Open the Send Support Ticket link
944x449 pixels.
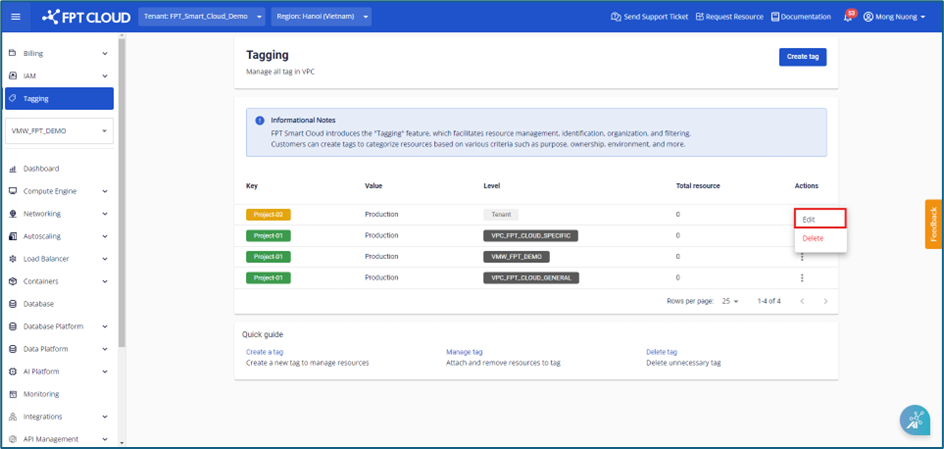[649, 17]
